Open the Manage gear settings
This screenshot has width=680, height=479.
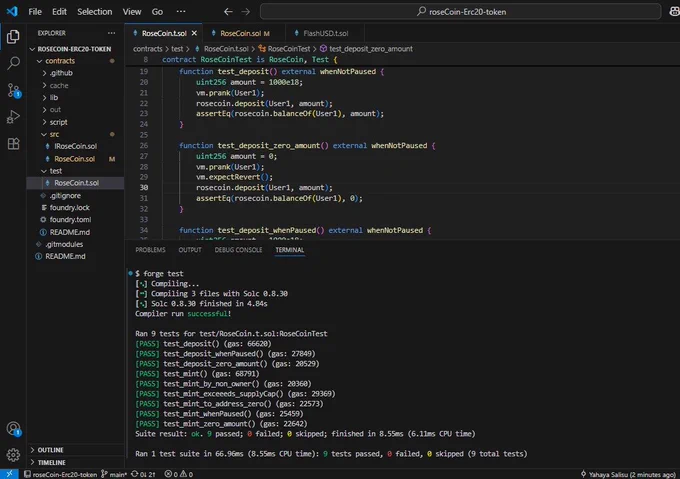13,455
